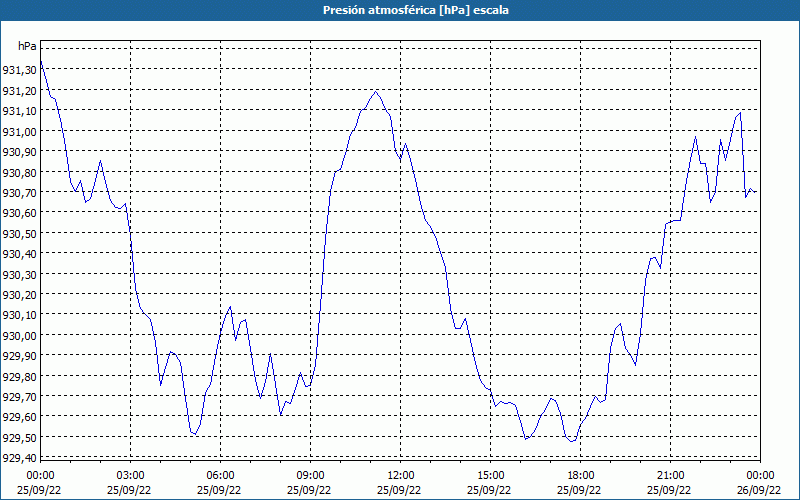
Task: Select the 12:00 time marker
Action: coord(400,475)
